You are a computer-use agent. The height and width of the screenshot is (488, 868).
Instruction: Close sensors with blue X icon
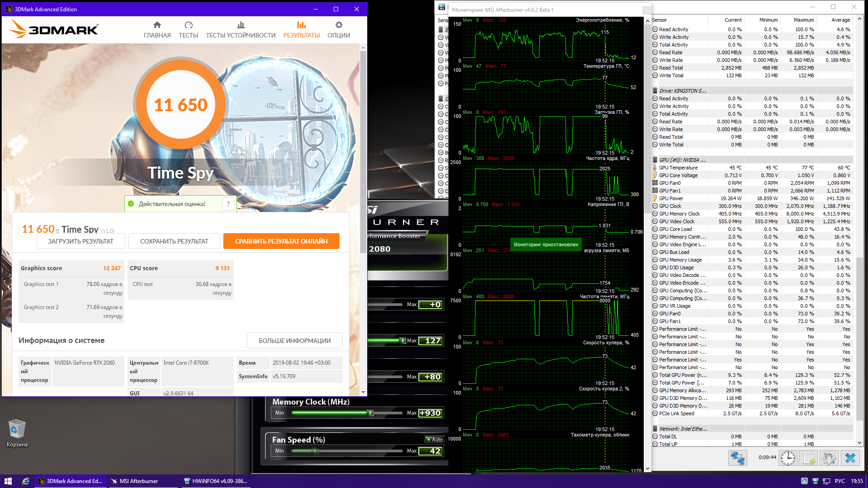[x=850, y=458]
